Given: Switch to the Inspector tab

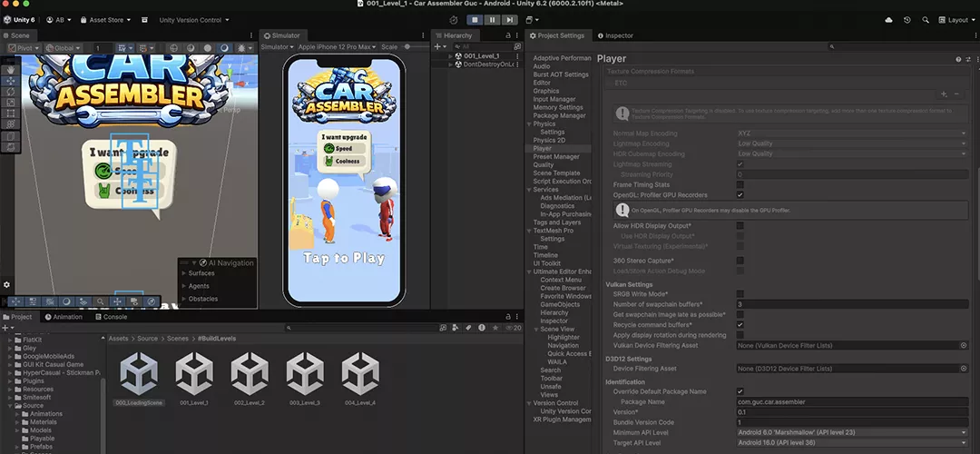Looking at the screenshot, I should pyautogui.click(x=614, y=35).
